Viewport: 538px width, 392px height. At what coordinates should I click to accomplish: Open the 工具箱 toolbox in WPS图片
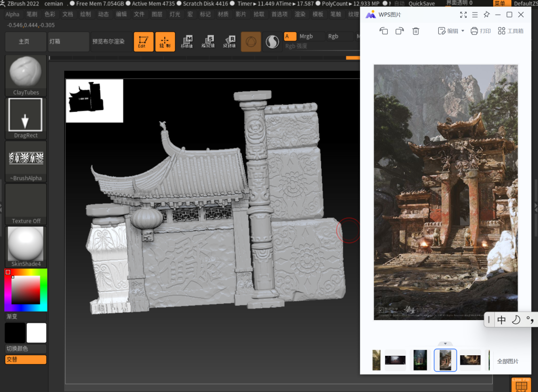511,31
